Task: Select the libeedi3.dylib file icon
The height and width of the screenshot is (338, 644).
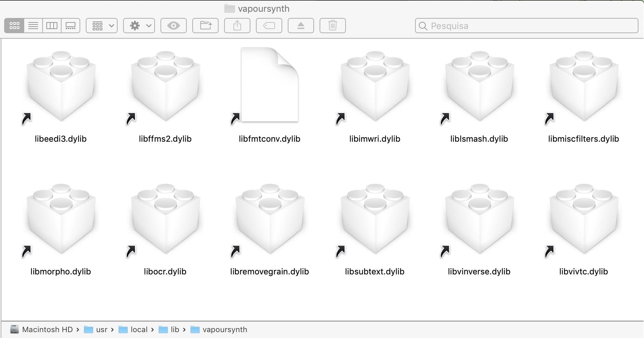Action: click(61, 86)
